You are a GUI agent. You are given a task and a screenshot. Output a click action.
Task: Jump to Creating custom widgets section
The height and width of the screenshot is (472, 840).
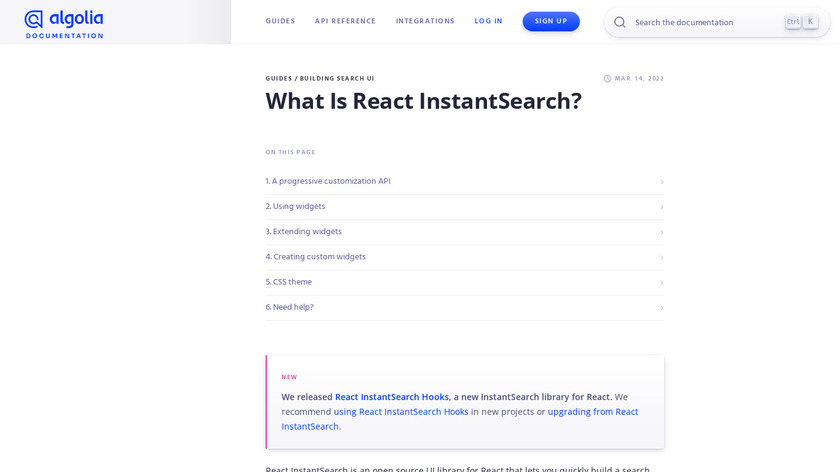coord(464,257)
